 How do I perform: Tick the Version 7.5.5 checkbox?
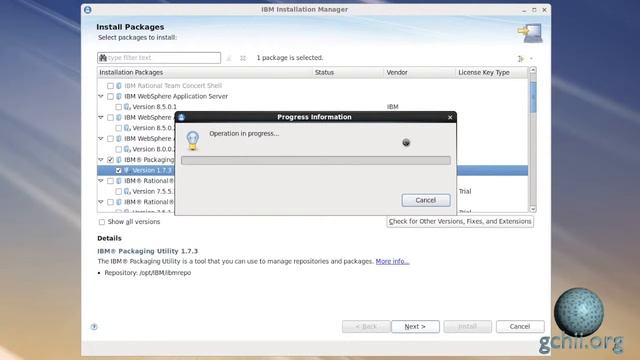click(118, 191)
